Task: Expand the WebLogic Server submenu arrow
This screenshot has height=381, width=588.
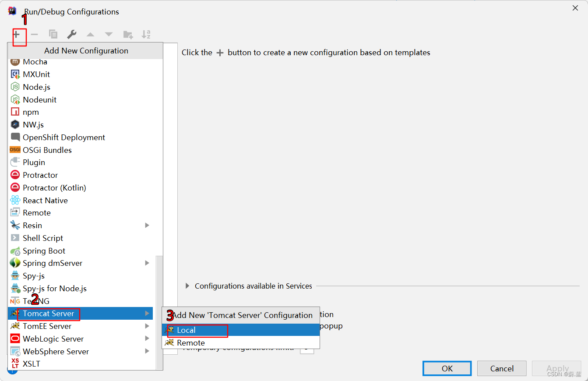Action: click(x=147, y=339)
